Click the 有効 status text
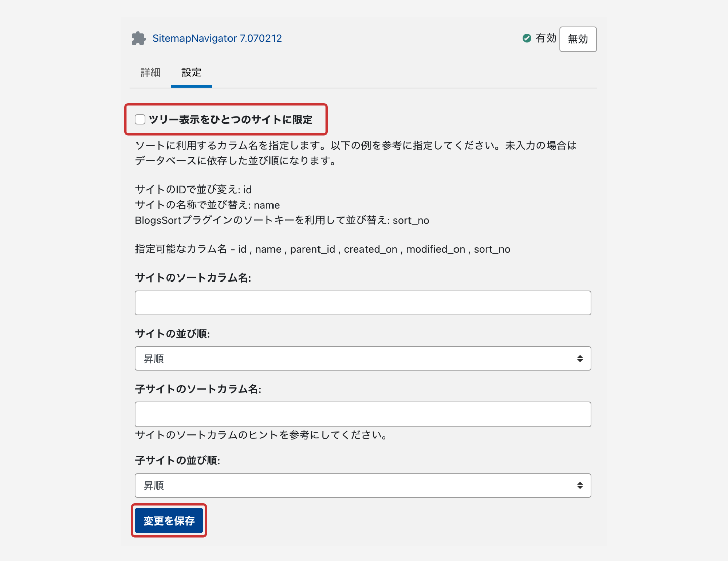The height and width of the screenshot is (561, 728). pyautogui.click(x=546, y=38)
